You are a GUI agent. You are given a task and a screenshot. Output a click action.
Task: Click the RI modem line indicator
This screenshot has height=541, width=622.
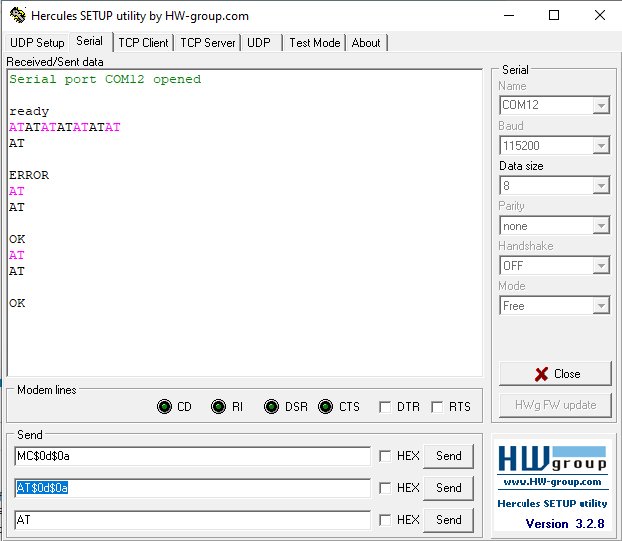(x=218, y=407)
